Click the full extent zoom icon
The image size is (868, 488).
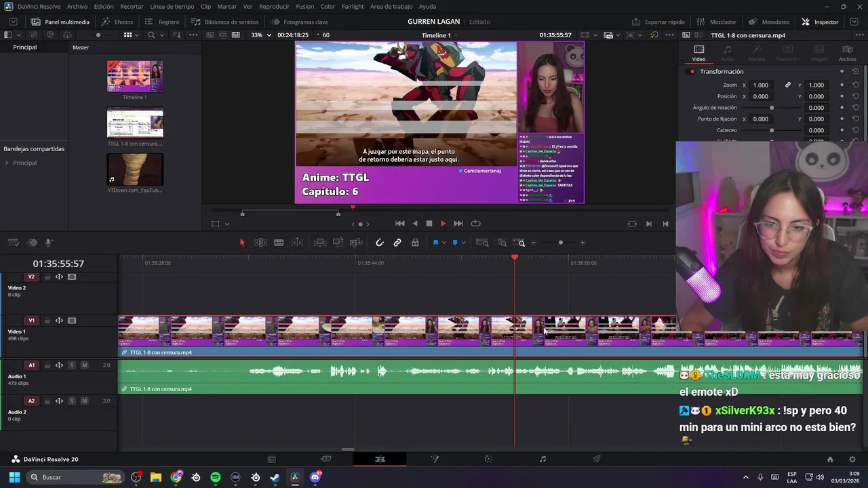click(482, 243)
